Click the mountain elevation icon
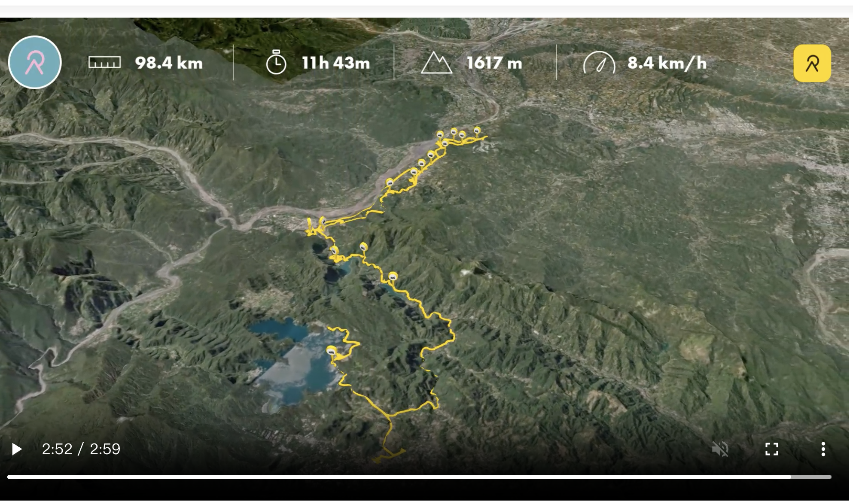 tap(436, 63)
